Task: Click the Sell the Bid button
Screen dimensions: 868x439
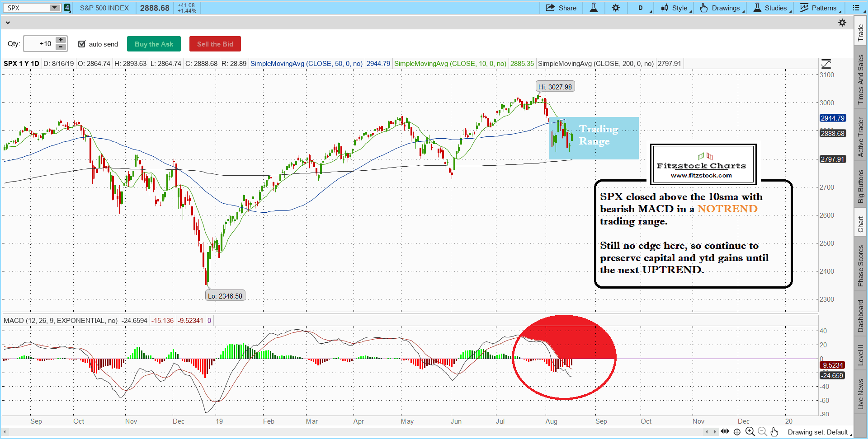Action: coord(215,44)
